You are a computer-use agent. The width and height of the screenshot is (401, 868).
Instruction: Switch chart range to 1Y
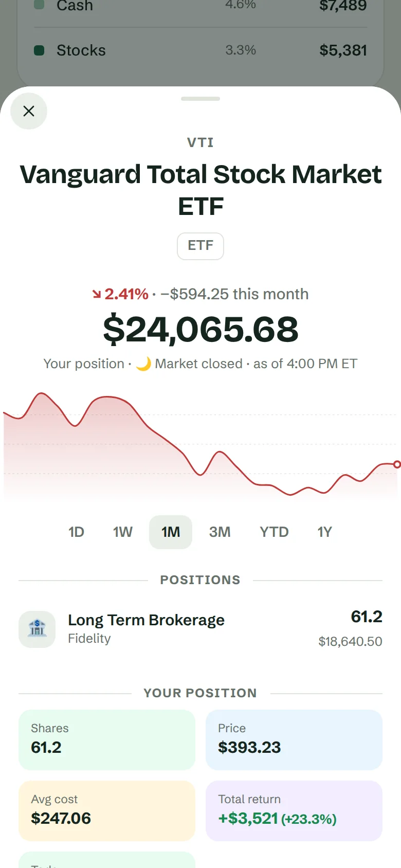pyautogui.click(x=325, y=532)
